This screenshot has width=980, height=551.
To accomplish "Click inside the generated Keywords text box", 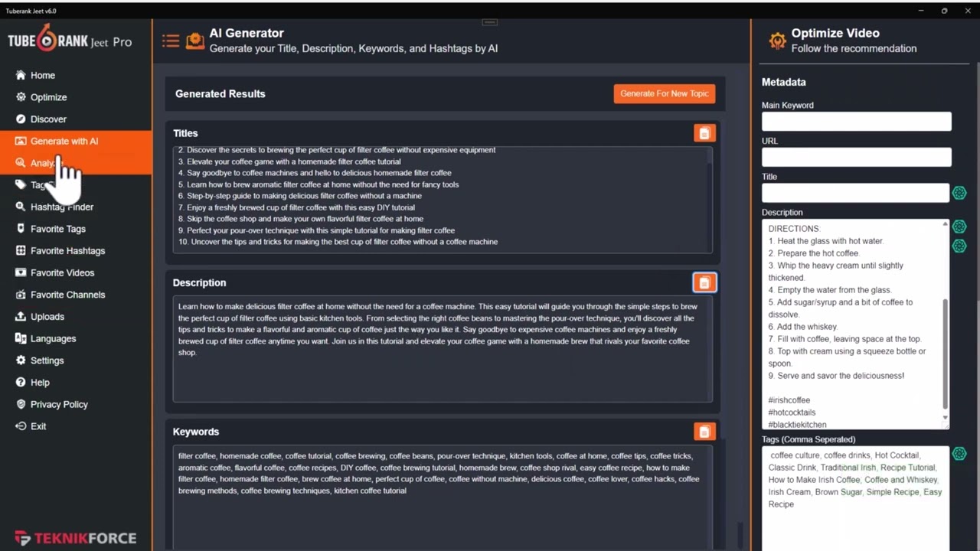I will 443,497.
